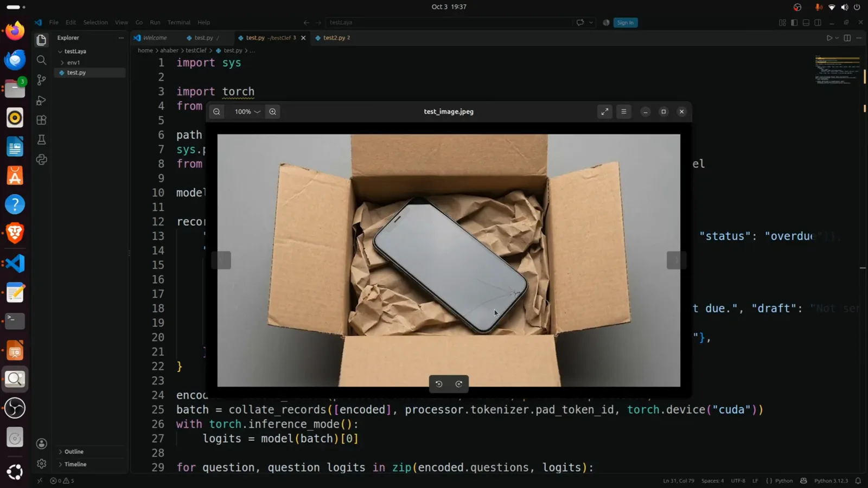Image resolution: width=868 pixels, height=488 pixels.
Task: Open the Run button dropdown arrow
Action: pos(837,38)
